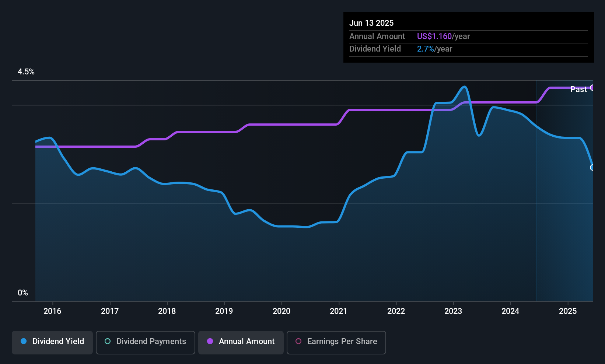Click the Dividend Yield tooltip row label
Viewport: 605px width, 364px height.
375,49
